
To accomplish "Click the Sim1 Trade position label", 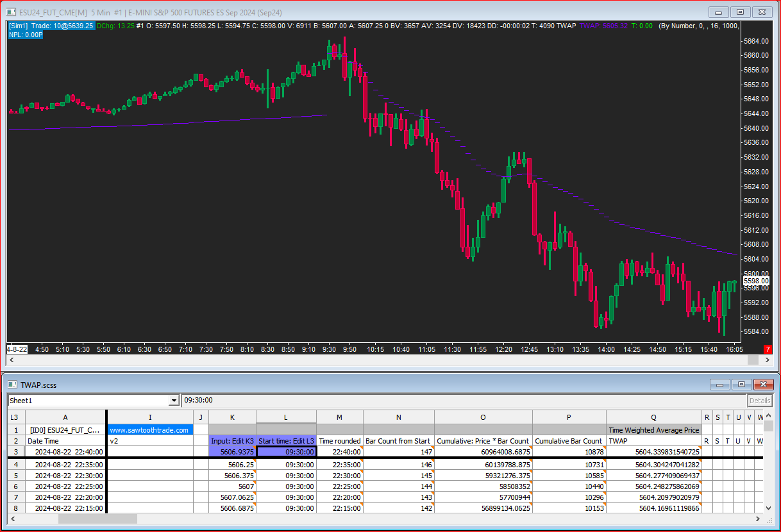I will (51, 26).
